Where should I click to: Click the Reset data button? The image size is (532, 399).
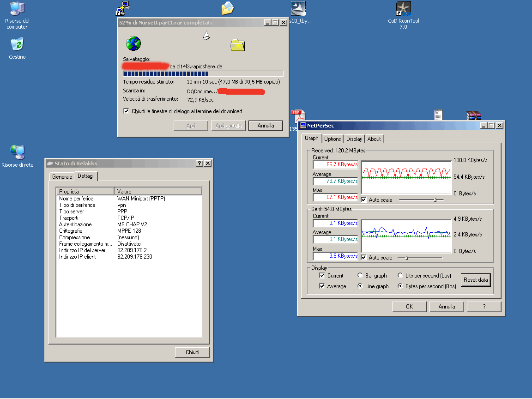click(476, 280)
